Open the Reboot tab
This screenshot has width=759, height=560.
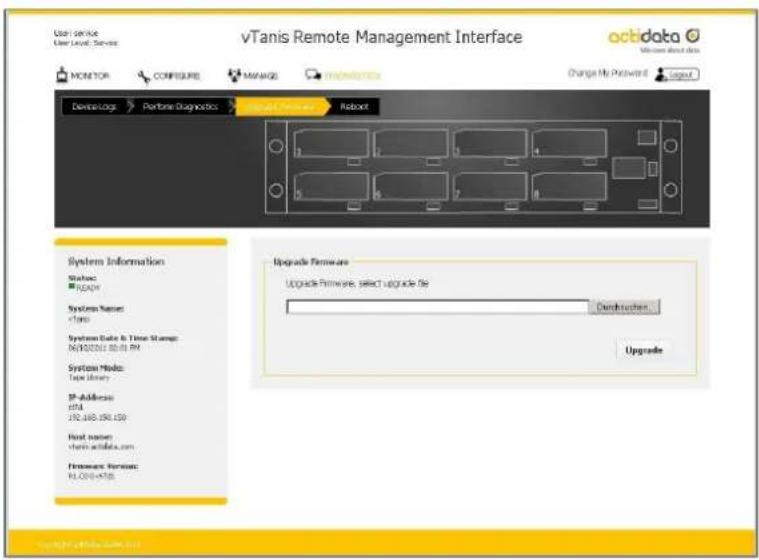tap(354, 106)
